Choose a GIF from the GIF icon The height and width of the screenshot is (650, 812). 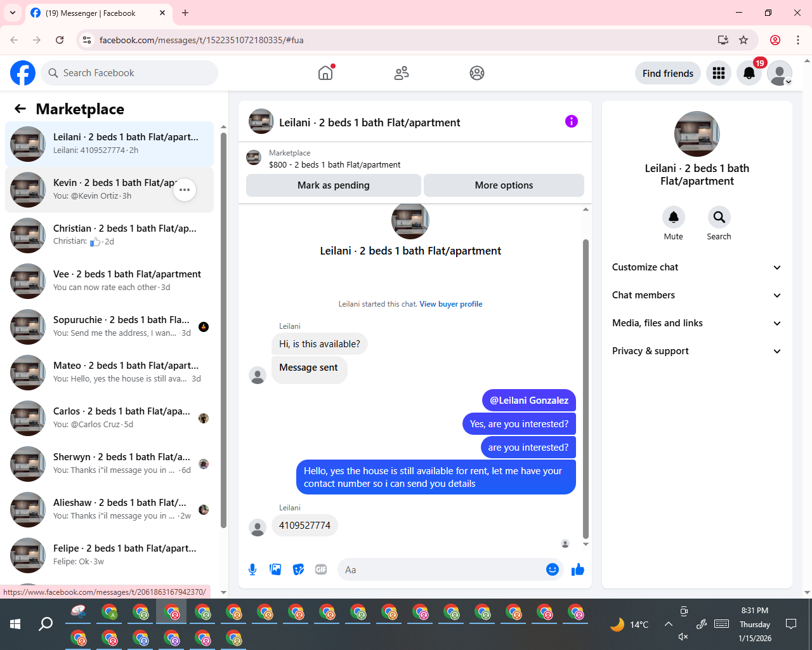tap(321, 569)
